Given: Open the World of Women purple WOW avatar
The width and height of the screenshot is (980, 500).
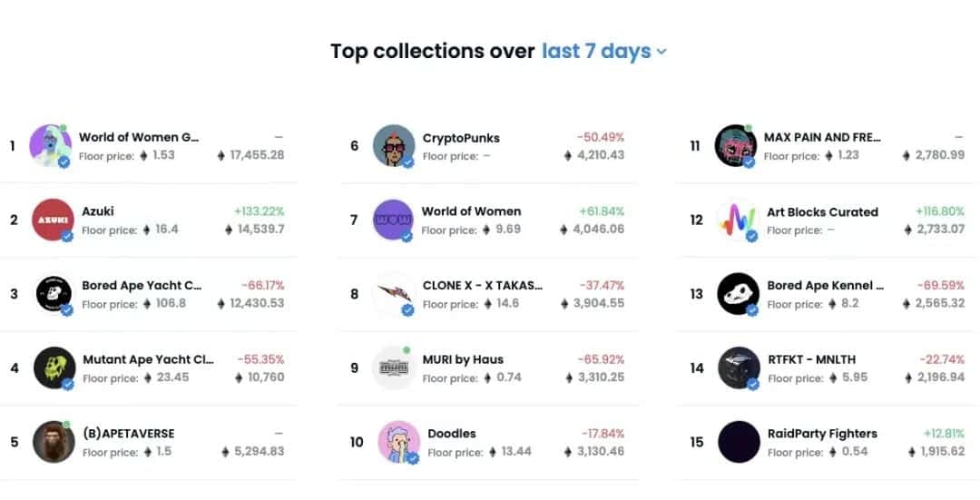Looking at the screenshot, I should 393,220.
